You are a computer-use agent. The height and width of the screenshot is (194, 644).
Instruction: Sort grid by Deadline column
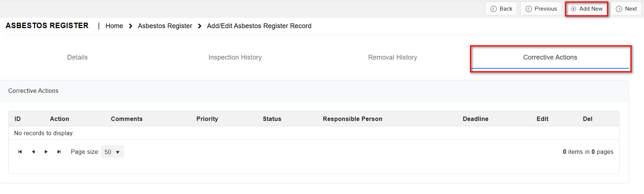click(x=476, y=119)
